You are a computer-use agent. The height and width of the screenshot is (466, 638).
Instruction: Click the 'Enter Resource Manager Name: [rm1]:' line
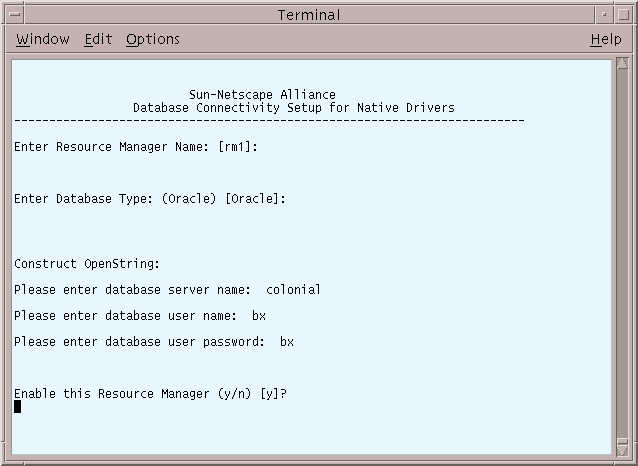[x=136, y=147]
